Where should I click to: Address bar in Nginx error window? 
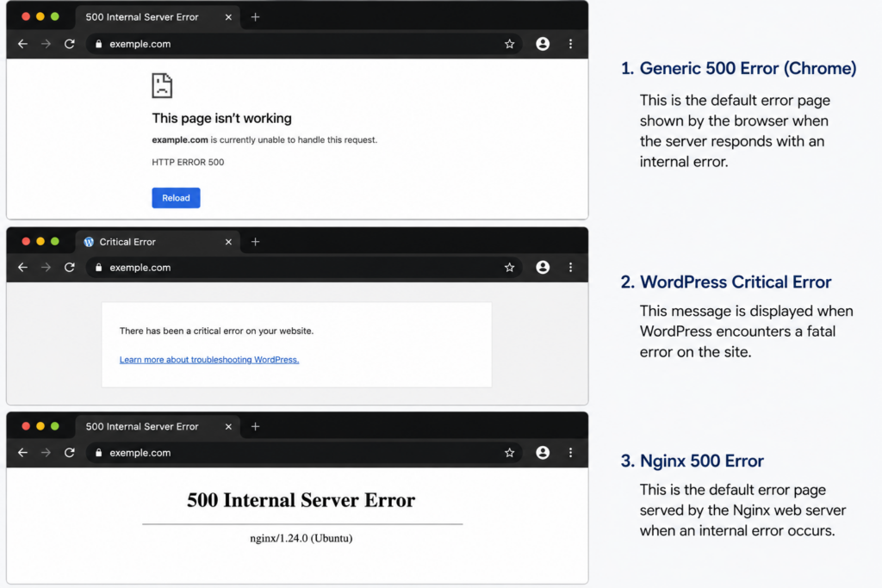[304, 453]
